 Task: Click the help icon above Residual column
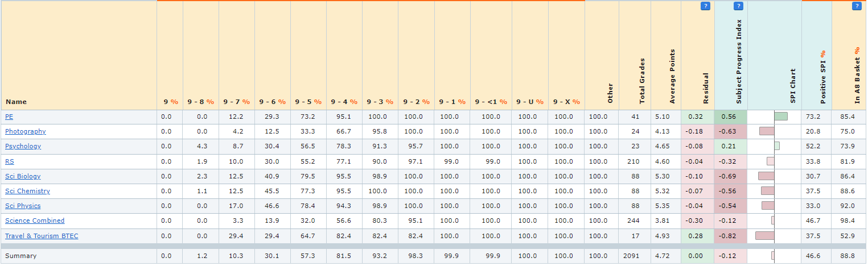(705, 6)
